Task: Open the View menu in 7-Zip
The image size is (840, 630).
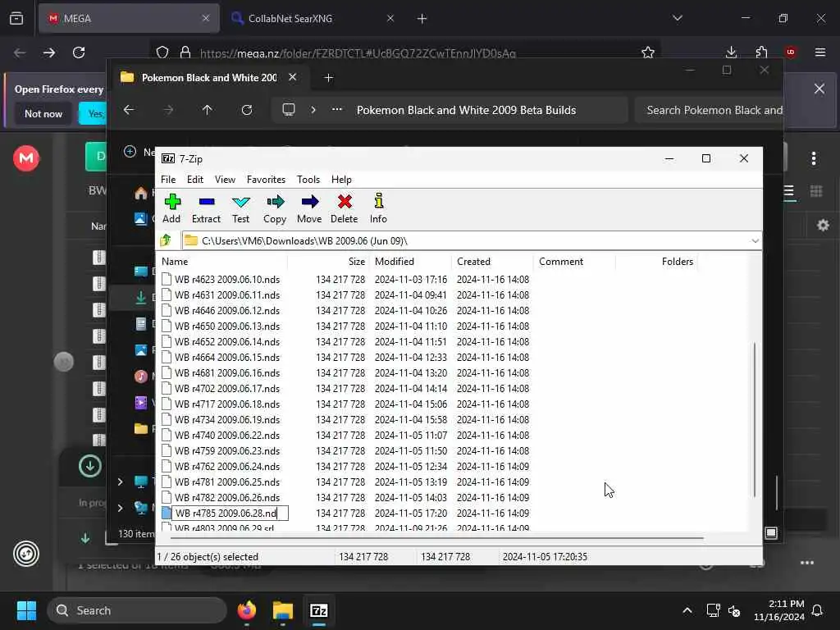Action: (x=225, y=180)
